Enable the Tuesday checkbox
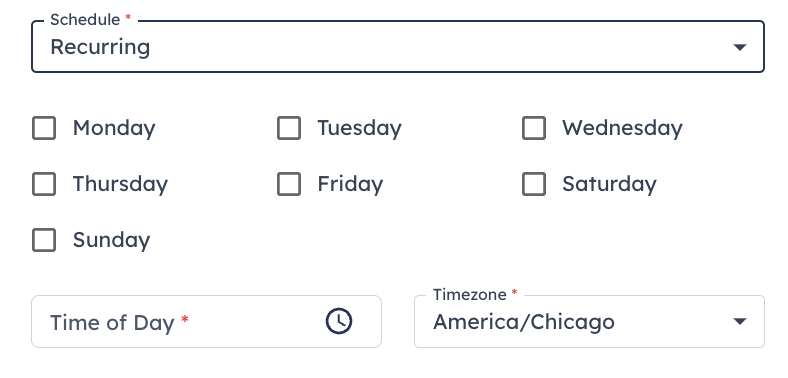 click(x=289, y=128)
